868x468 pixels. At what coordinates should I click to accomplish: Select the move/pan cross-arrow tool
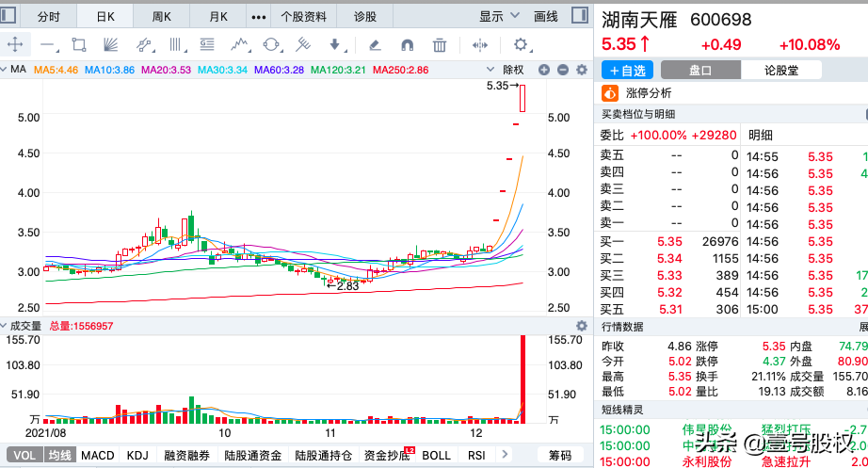(x=15, y=44)
